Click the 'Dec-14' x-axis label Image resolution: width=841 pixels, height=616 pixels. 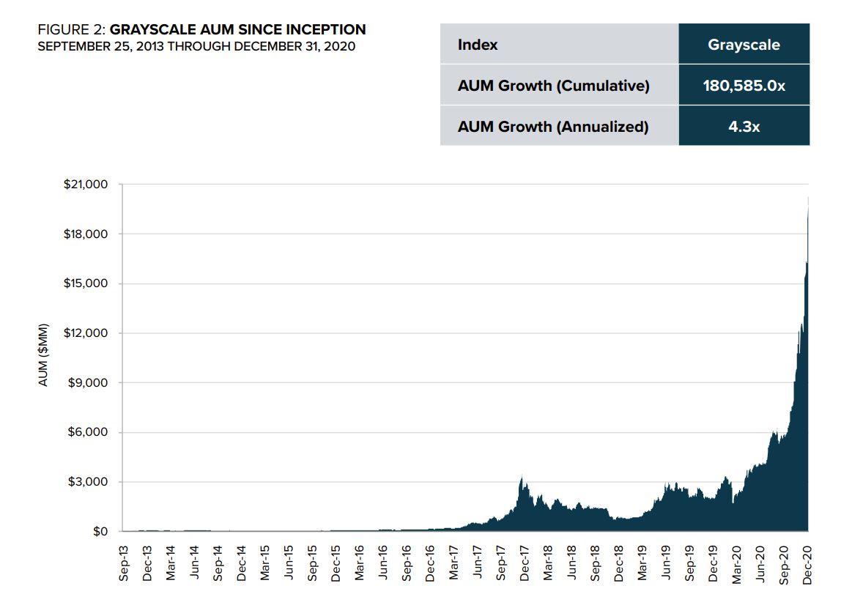click(241, 563)
